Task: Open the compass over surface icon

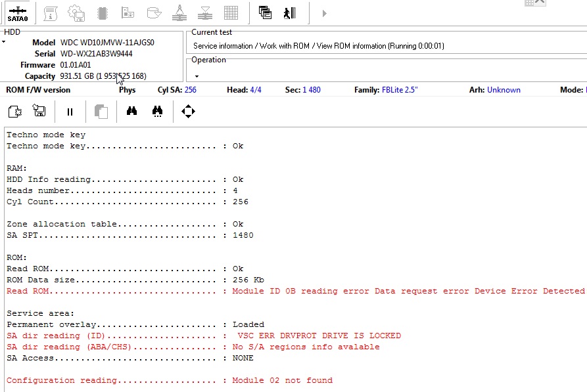Action: [179, 12]
